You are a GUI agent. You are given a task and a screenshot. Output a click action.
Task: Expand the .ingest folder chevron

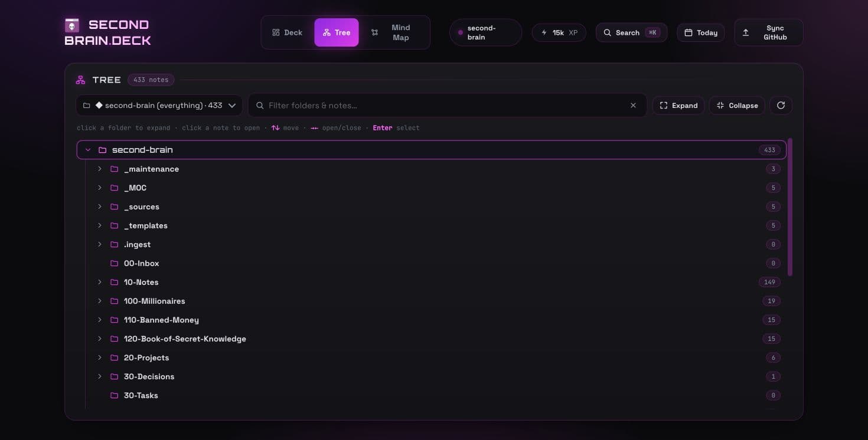[x=100, y=244]
